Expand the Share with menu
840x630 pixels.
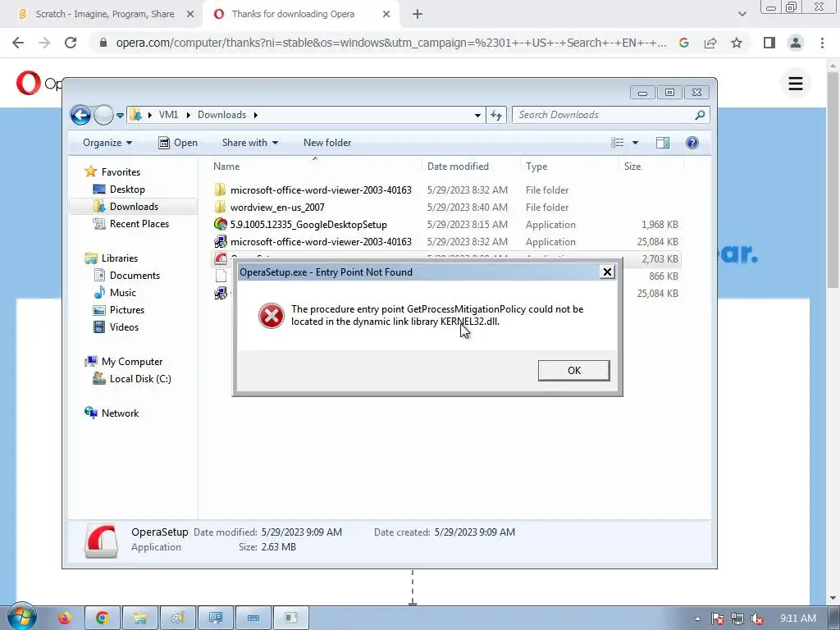point(250,143)
